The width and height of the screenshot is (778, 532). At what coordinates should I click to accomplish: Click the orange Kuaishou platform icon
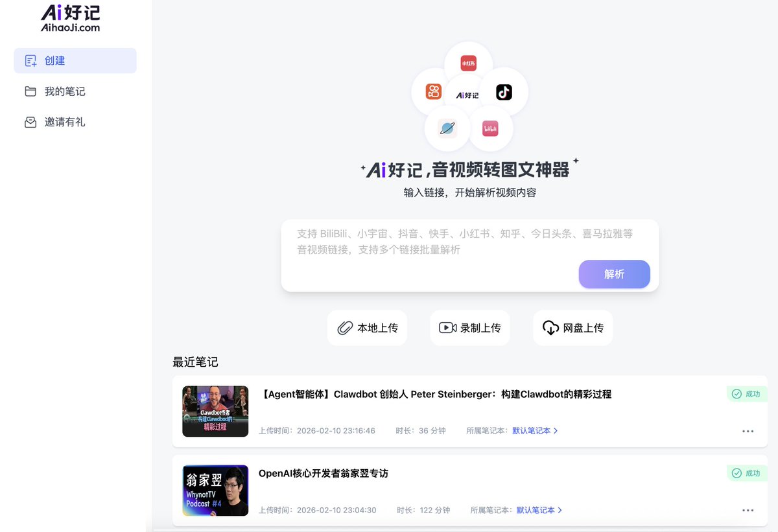point(434,91)
